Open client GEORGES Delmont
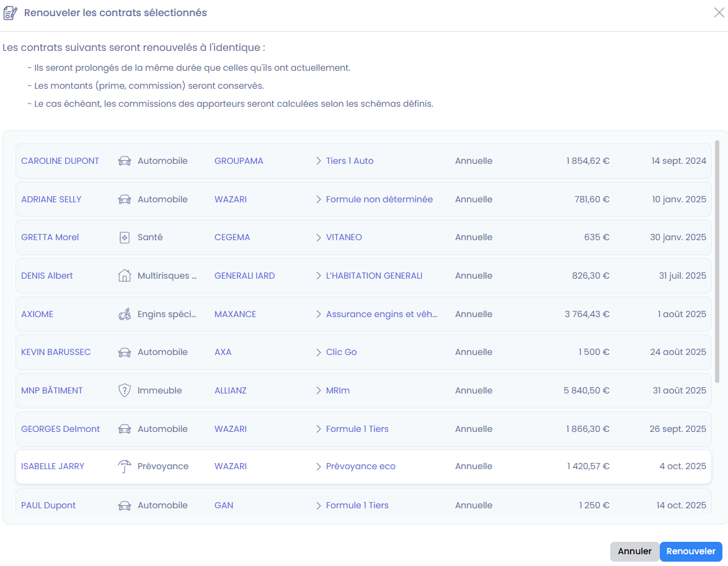 point(60,429)
